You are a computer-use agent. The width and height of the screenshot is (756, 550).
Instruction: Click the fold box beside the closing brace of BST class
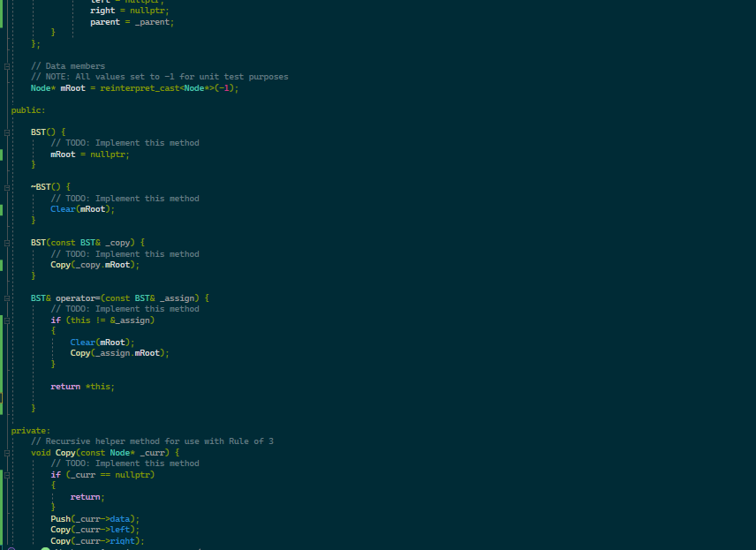coord(7,66)
